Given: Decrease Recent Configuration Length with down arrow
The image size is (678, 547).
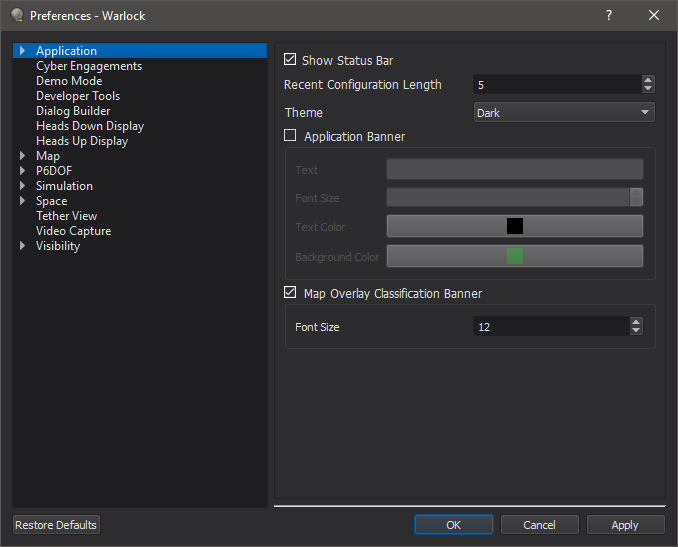Looking at the screenshot, I should (647, 89).
